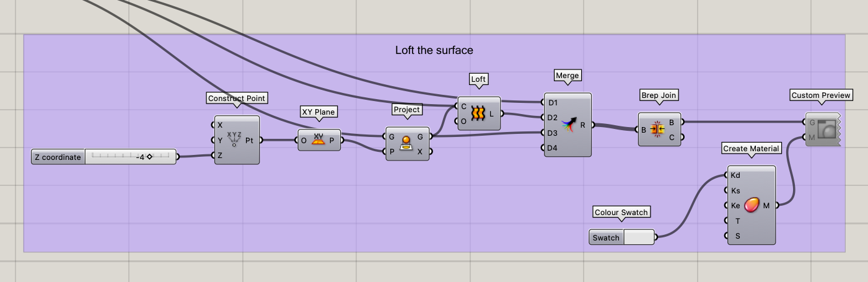868x282 pixels.
Task: Click the T input of Create Material
Action: [x=737, y=221]
